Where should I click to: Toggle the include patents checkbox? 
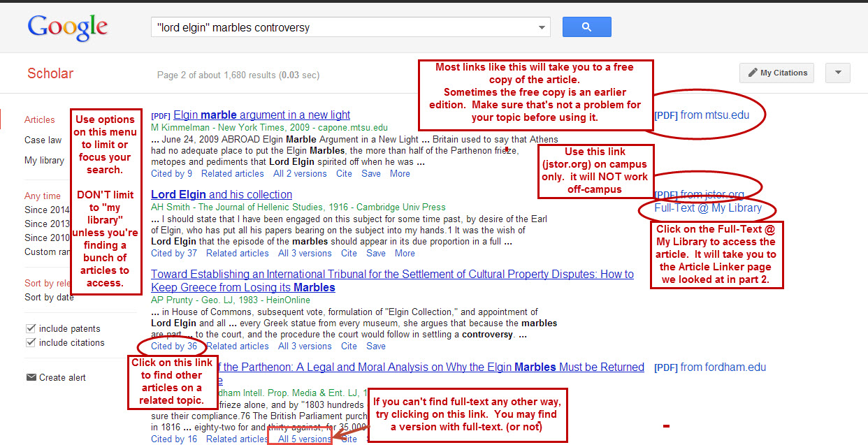[x=31, y=328]
